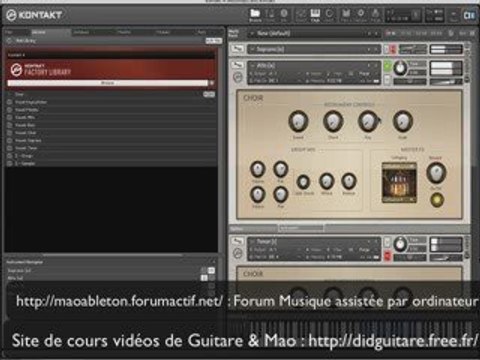Screen dimensions: 480x360
Task: Go up via the Choir folder row
Action: tap(19, 95)
